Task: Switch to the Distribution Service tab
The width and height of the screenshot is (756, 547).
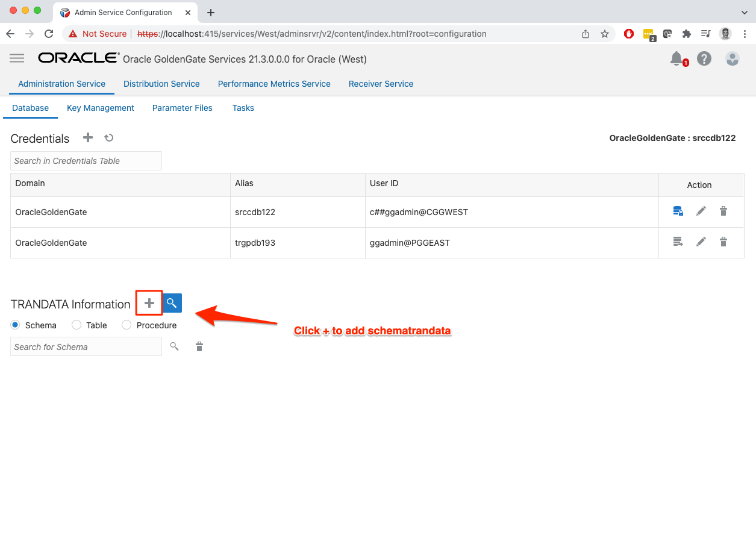Action: click(x=161, y=84)
